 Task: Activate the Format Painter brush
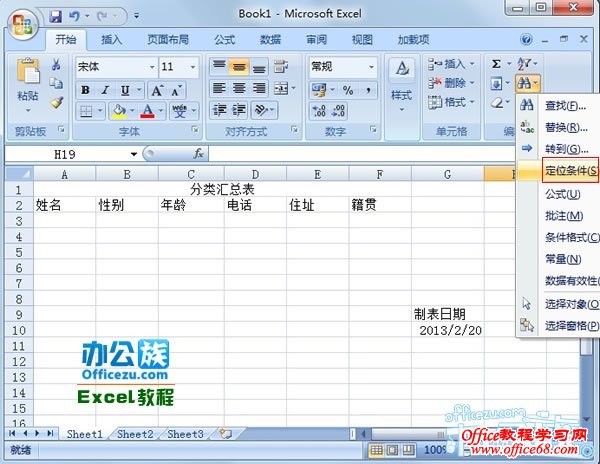tap(57, 102)
